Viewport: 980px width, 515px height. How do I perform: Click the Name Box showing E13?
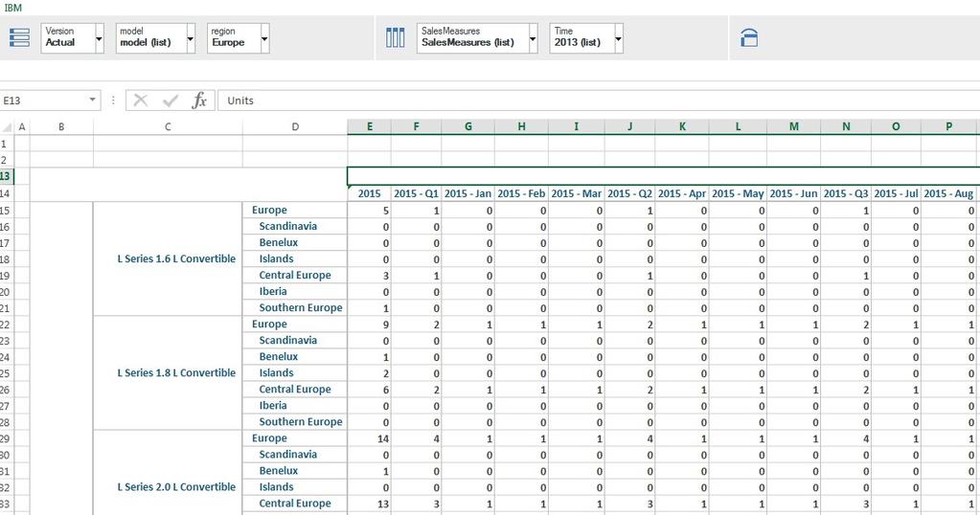(x=44, y=101)
